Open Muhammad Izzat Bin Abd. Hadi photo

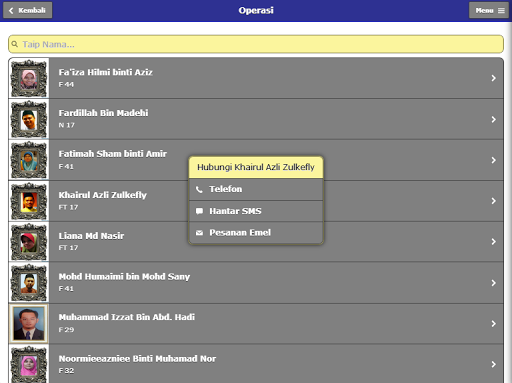[x=29, y=324]
